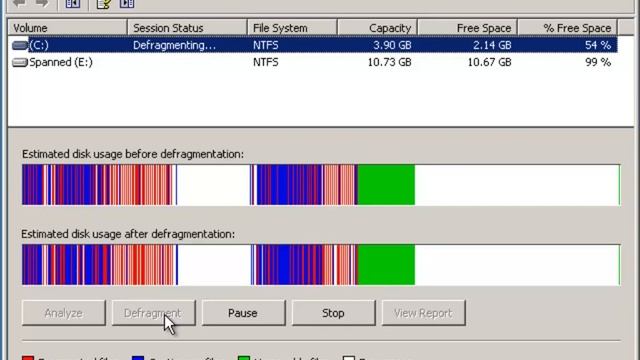Viewport: 640px width, 360px height.
Task: Sort by the Volume column header
Action: tap(67, 28)
